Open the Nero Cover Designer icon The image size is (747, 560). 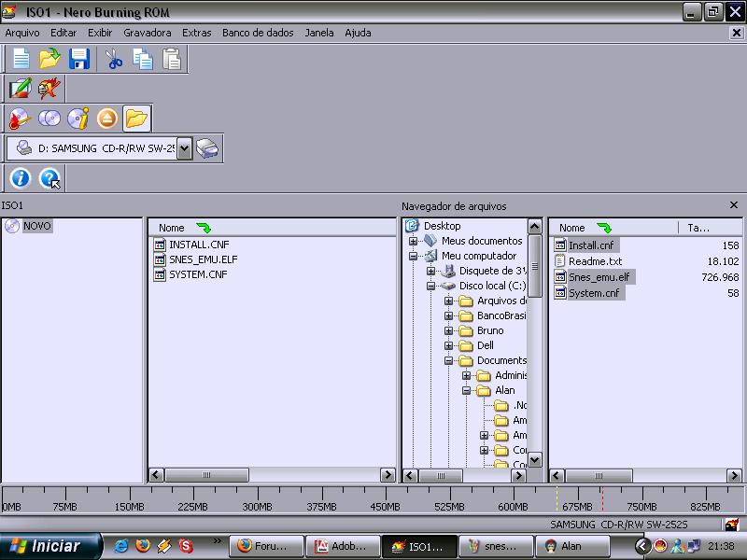tap(21, 89)
